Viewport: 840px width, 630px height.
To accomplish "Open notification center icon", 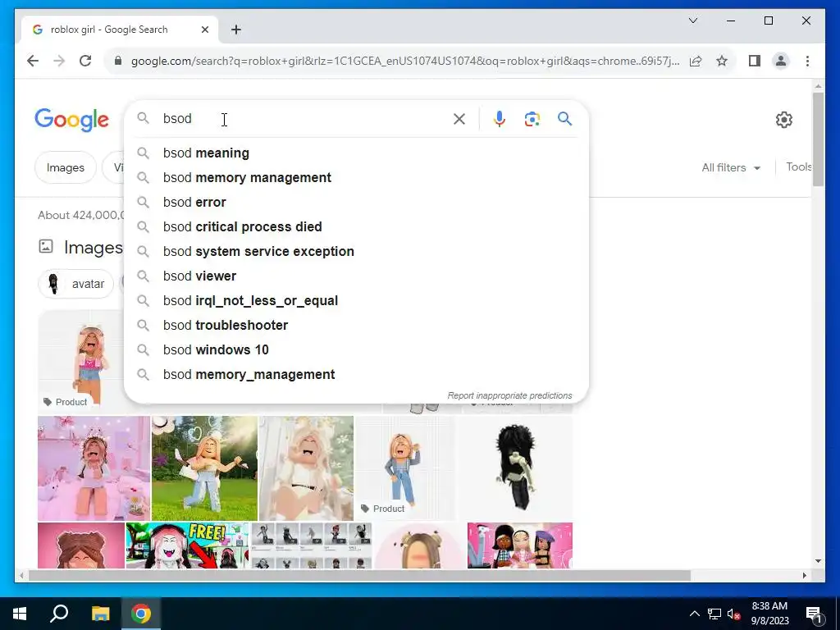I will coord(815,614).
